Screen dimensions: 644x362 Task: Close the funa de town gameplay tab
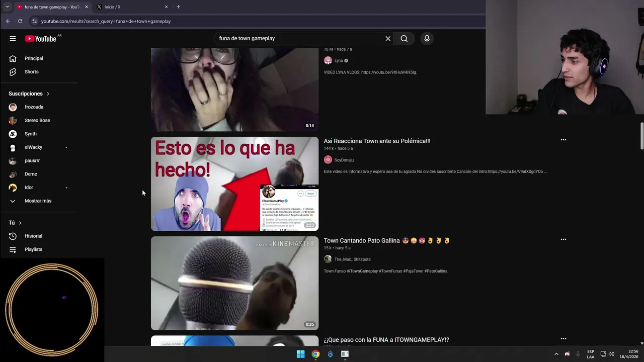[87, 7]
